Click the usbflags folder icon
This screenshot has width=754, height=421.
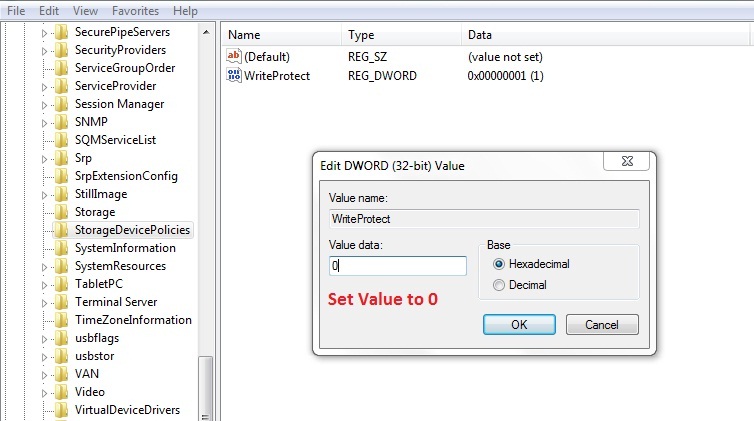point(62,338)
